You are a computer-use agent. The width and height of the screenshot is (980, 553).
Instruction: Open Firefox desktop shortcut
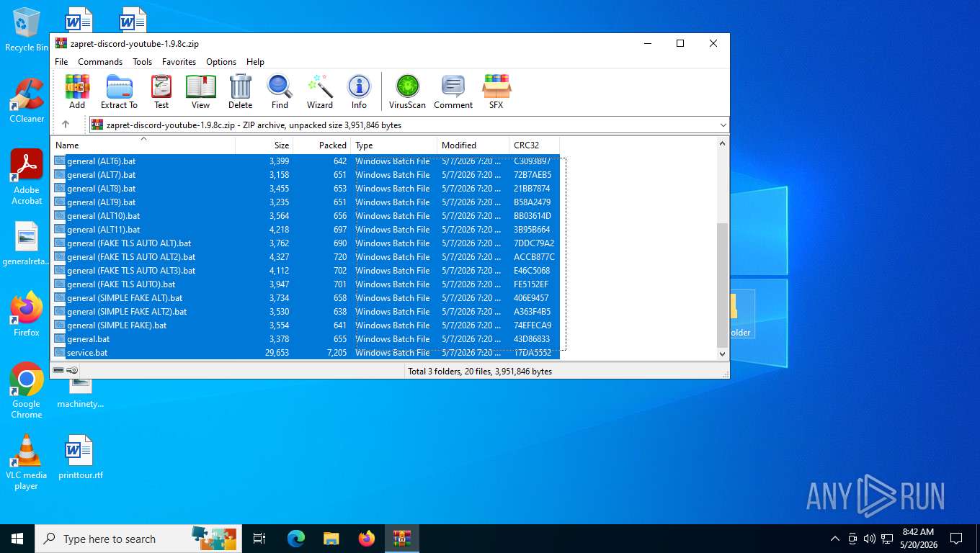click(27, 314)
